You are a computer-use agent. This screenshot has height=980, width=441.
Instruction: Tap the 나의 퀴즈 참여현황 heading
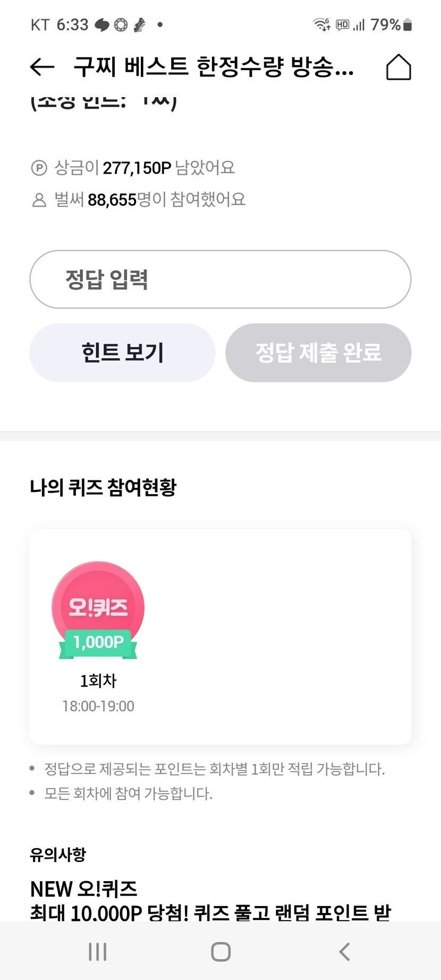[103, 487]
